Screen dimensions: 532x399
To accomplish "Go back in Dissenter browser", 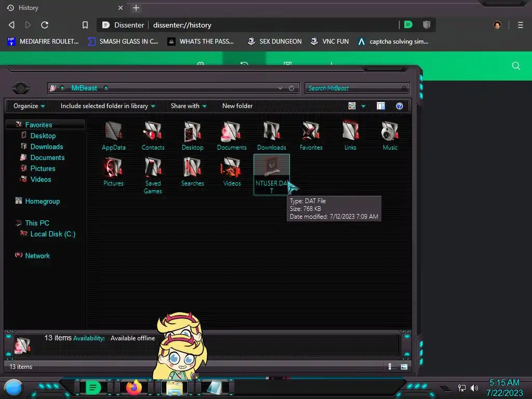I will (11, 25).
